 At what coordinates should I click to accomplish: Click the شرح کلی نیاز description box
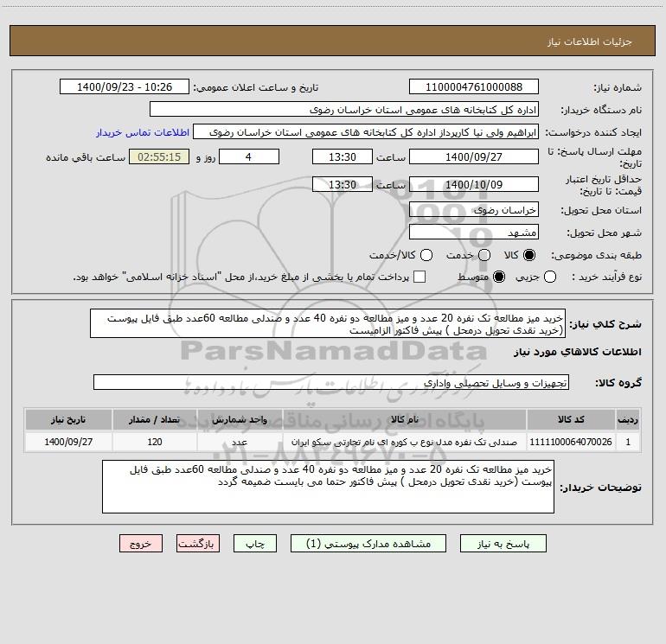click(328, 324)
